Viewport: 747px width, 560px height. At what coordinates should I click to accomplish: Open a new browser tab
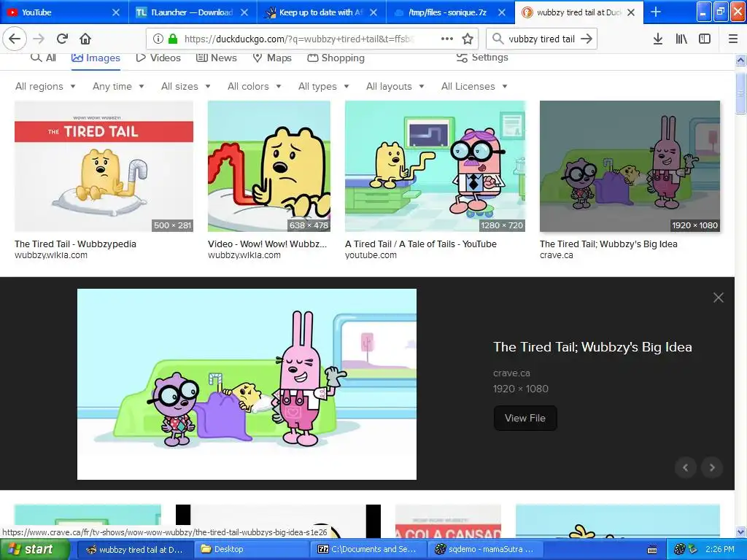[656, 12]
